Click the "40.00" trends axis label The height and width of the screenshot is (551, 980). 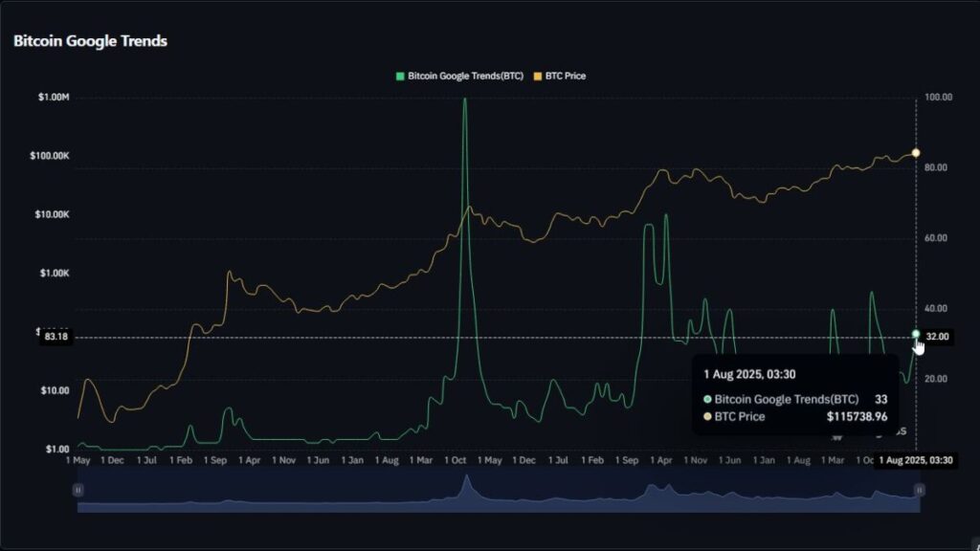pos(936,309)
